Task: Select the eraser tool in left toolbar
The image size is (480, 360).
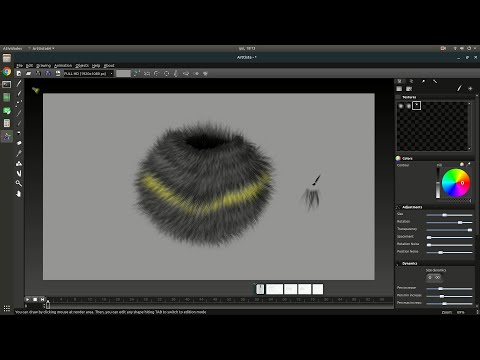Action: pyautogui.click(x=19, y=143)
